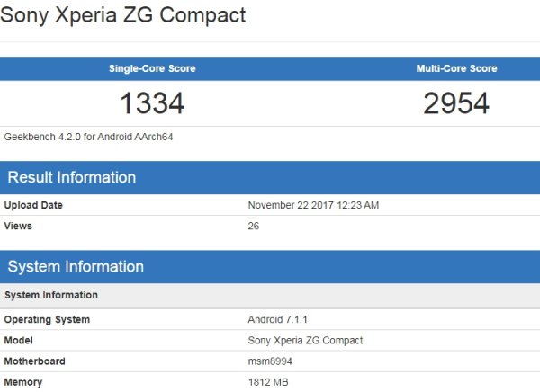540x392 pixels.
Task: Select the 2954 multi-core score value
Action: (x=456, y=103)
